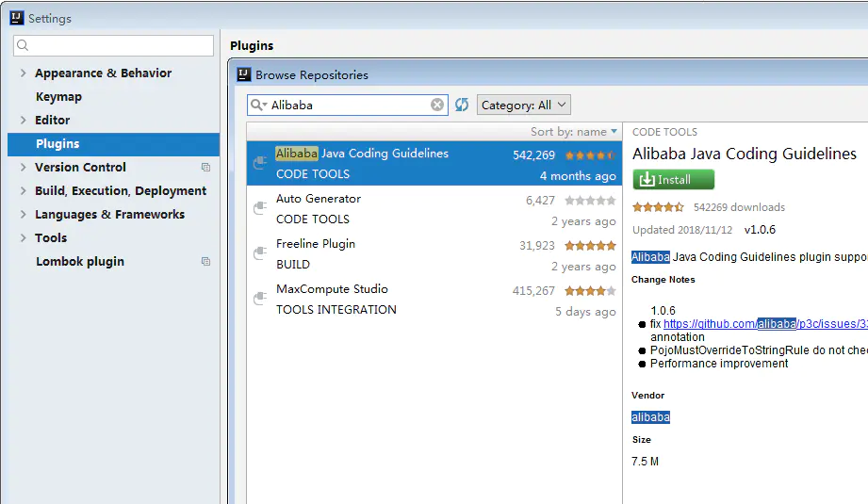This screenshot has width=868, height=504.
Task: Click PojoMustOverrideToStringRule change note
Action: click(759, 350)
